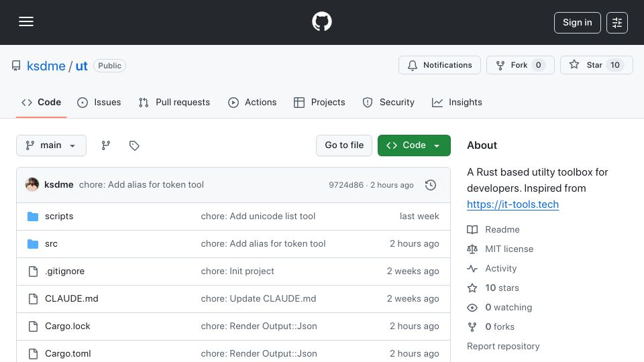This screenshot has width=644, height=362.
Task: Open ksdme commit author name
Action: pos(59,185)
